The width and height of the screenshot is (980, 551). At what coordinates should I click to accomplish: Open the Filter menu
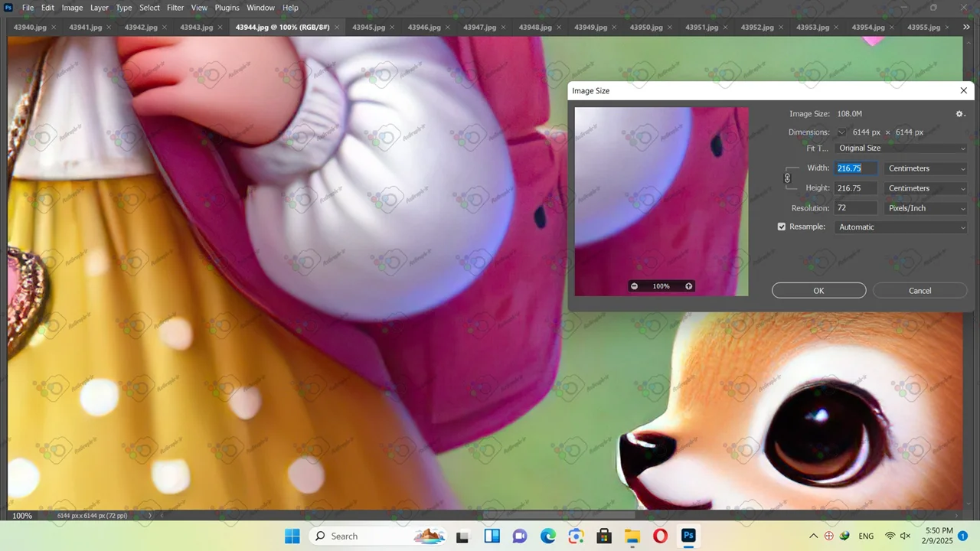click(x=175, y=8)
